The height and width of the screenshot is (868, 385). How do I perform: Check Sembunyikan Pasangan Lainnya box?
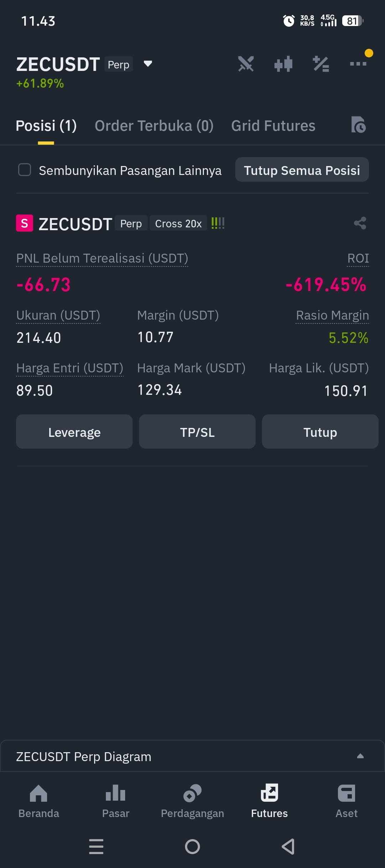25,170
